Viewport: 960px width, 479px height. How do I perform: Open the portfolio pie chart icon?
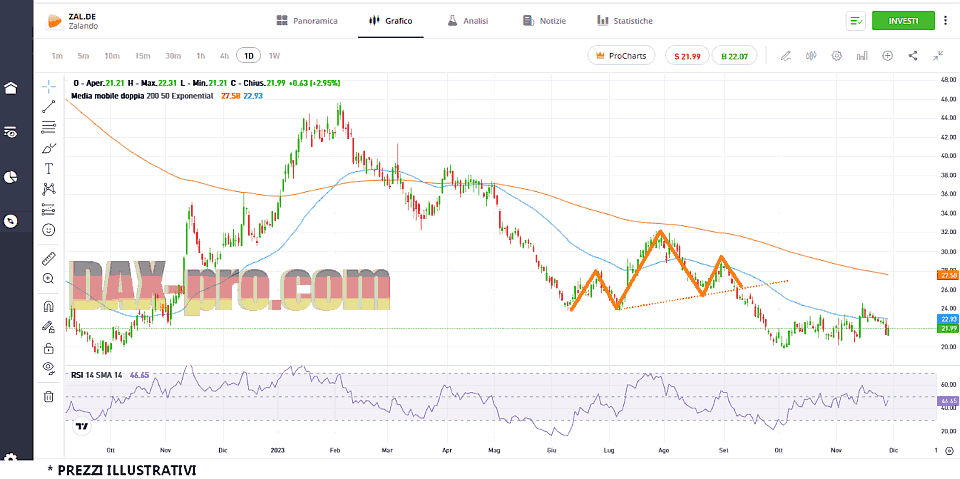click(x=10, y=177)
